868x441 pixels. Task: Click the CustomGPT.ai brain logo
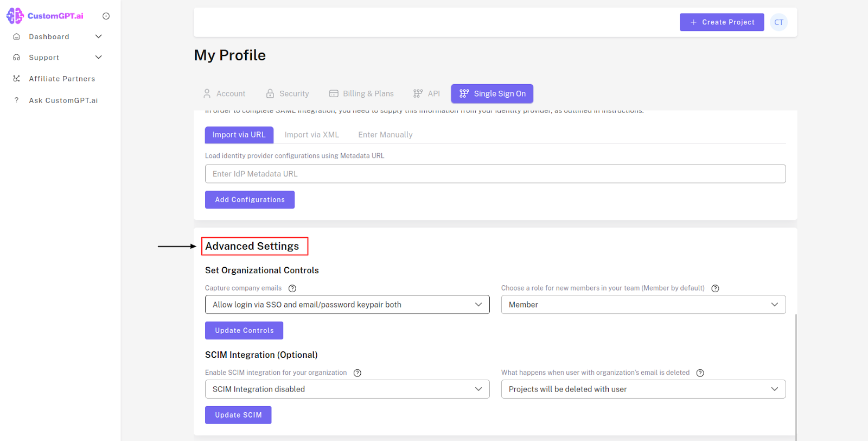point(15,16)
